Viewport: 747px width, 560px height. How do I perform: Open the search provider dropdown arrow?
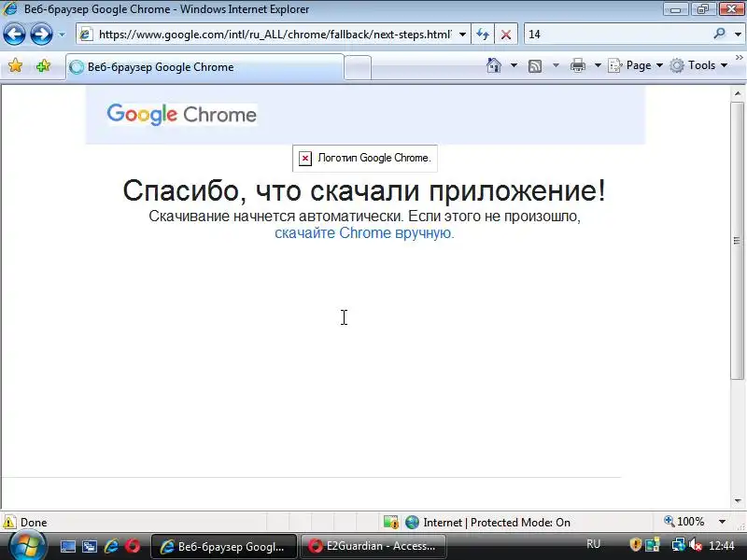point(738,35)
